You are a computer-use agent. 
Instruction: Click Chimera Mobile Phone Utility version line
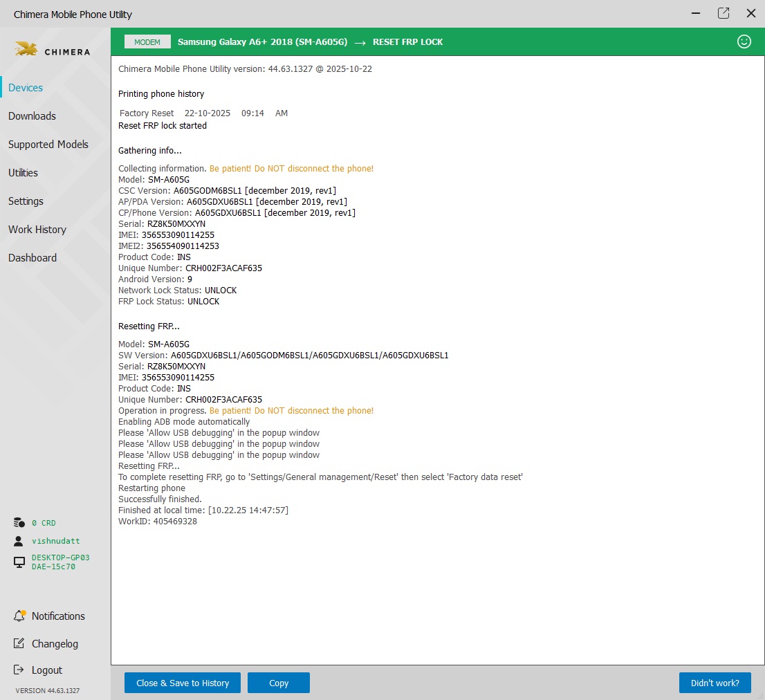pyautogui.click(x=245, y=68)
